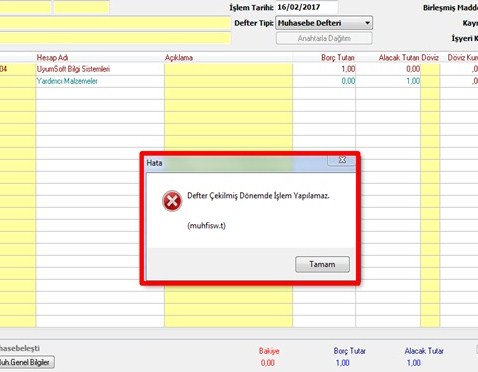Click the Anahtarla Dağıtım button

coord(324,38)
